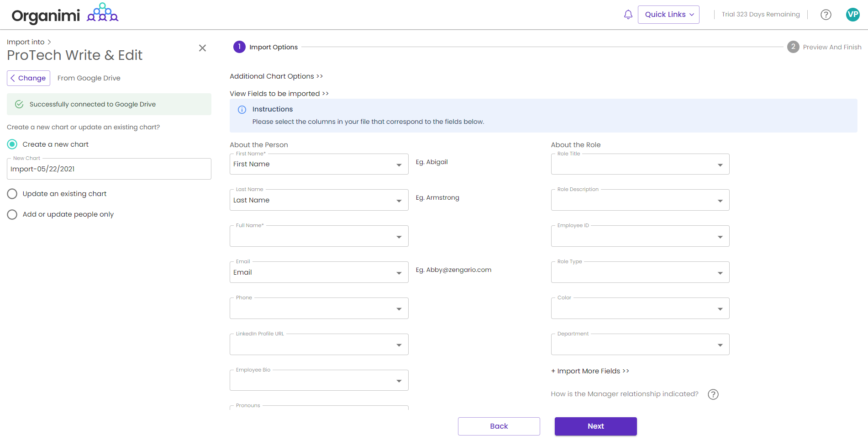Click the Instructions info icon
Viewport: 868px width, 441px height.
click(242, 110)
